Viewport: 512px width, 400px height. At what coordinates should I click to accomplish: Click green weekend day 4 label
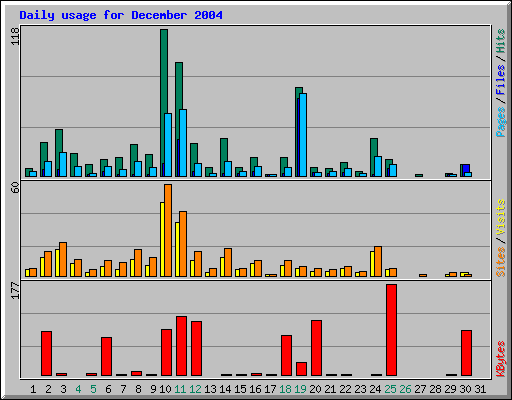[78, 389]
